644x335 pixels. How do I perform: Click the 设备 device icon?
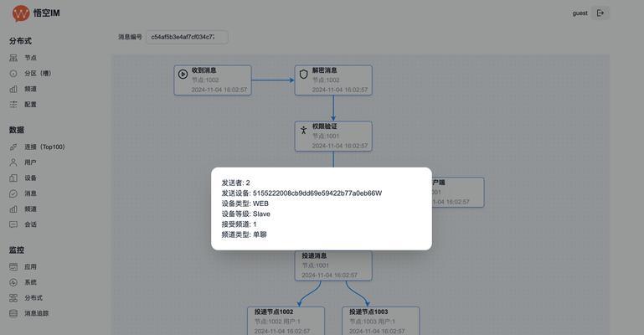13,178
